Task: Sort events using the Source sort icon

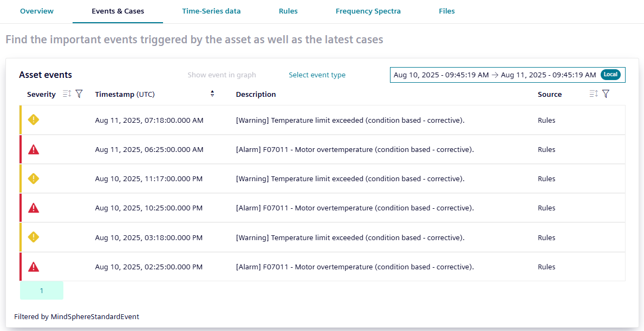Action: pyautogui.click(x=594, y=94)
